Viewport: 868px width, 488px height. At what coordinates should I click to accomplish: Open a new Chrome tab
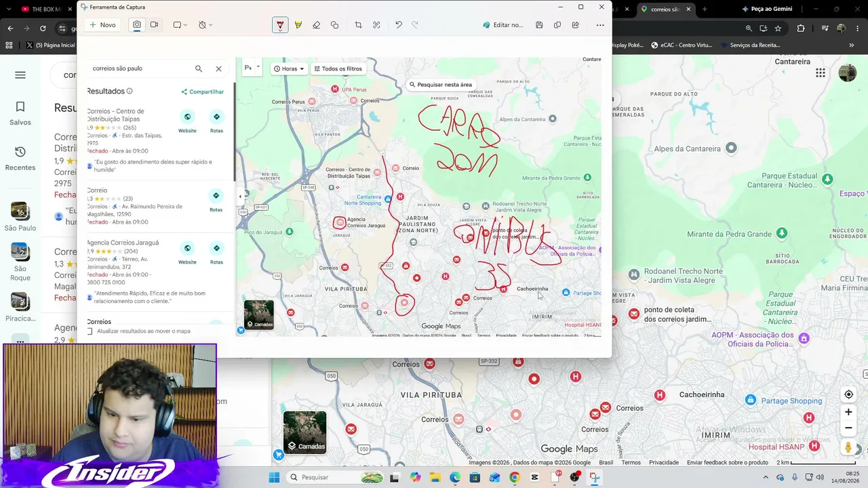[705, 9]
